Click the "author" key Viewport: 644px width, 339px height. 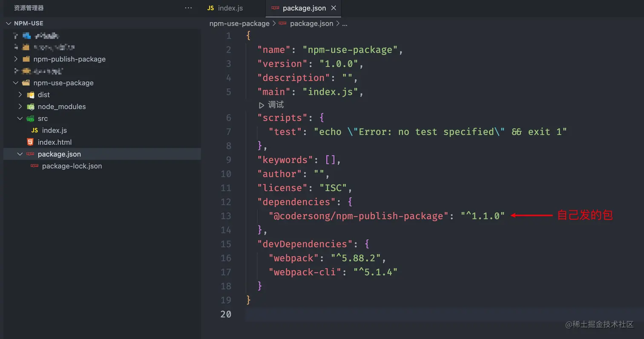click(280, 174)
